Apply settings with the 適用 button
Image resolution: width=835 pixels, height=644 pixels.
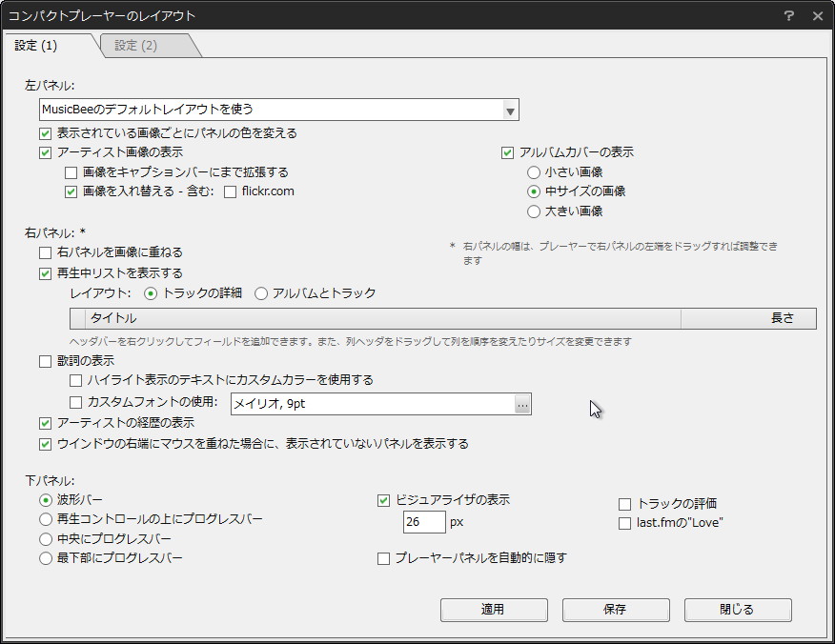(493, 610)
